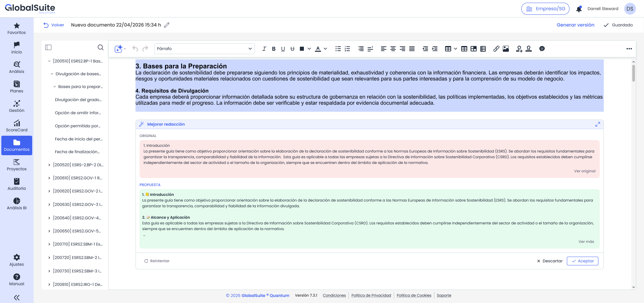Discard the proposal with Descartar
The width and height of the screenshot is (644, 303).
550,261
